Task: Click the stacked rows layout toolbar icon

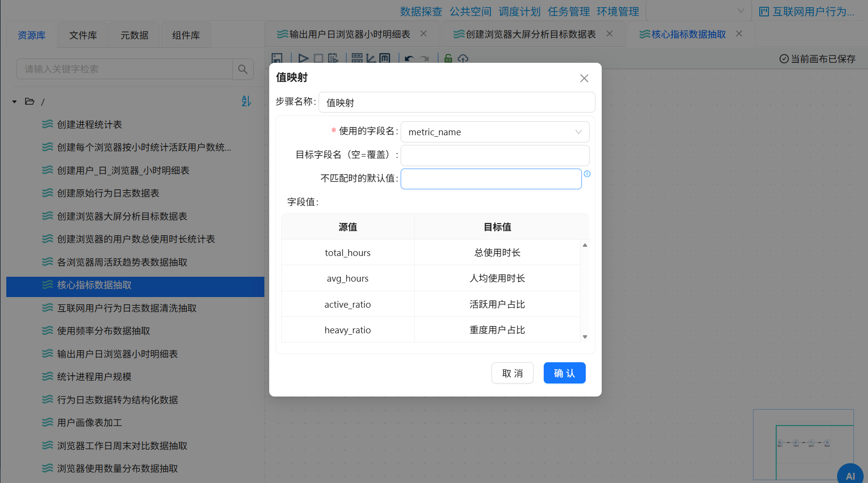Action: coord(357,58)
